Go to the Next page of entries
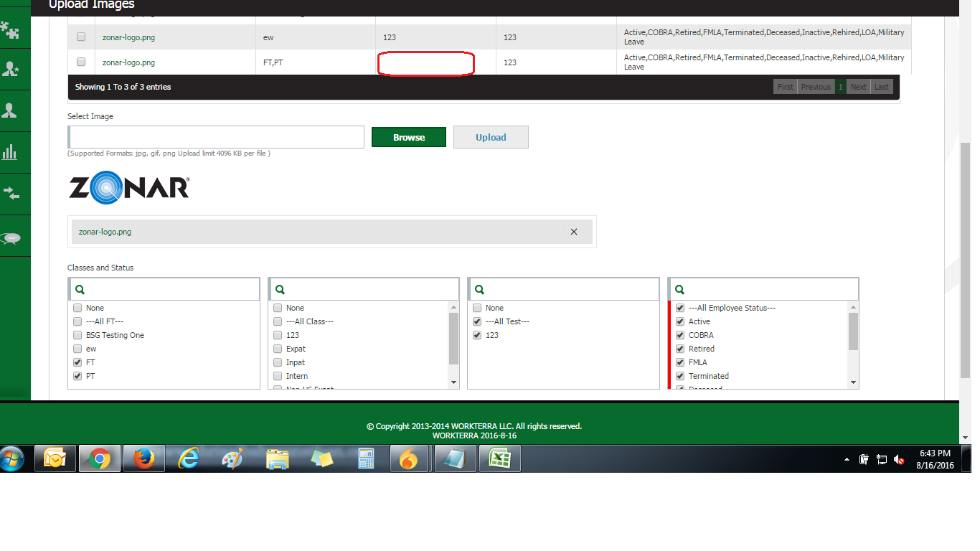 pyautogui.click(x=858, y=87)
